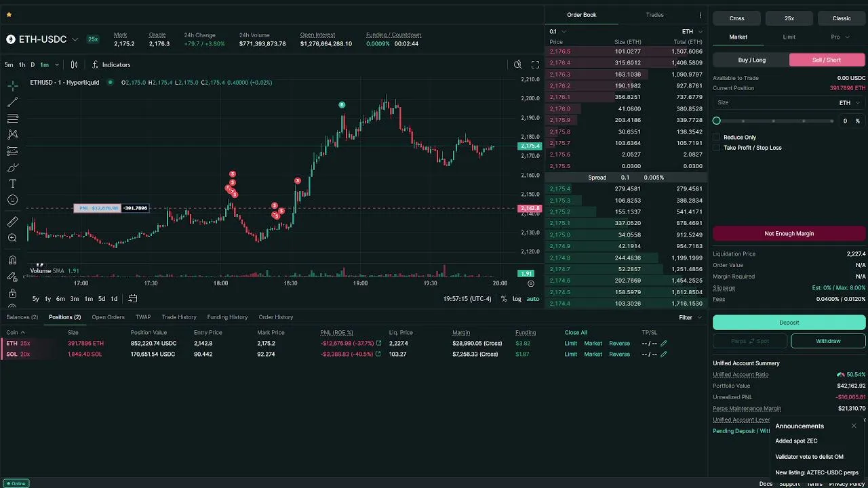Switch to the Trades tab
Viewport: 868px width, 488px height.
tap(654, 15)
